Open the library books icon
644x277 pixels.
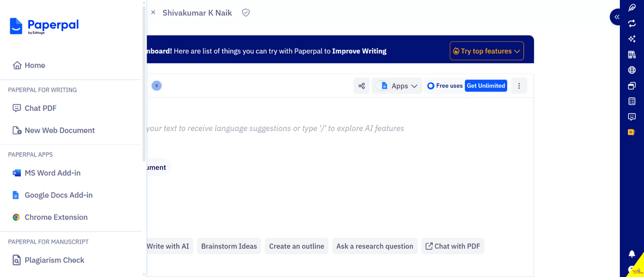[x=632, y=55]
